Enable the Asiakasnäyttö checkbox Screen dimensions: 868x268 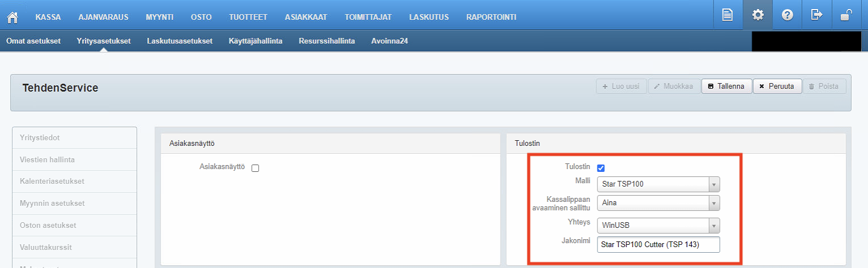pyautogui.click(x=255, y=168)
